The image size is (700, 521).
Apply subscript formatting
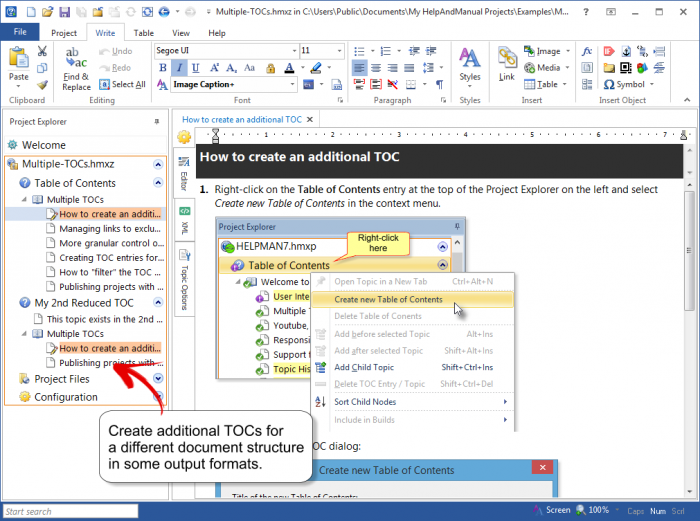[x=232, y=68]
